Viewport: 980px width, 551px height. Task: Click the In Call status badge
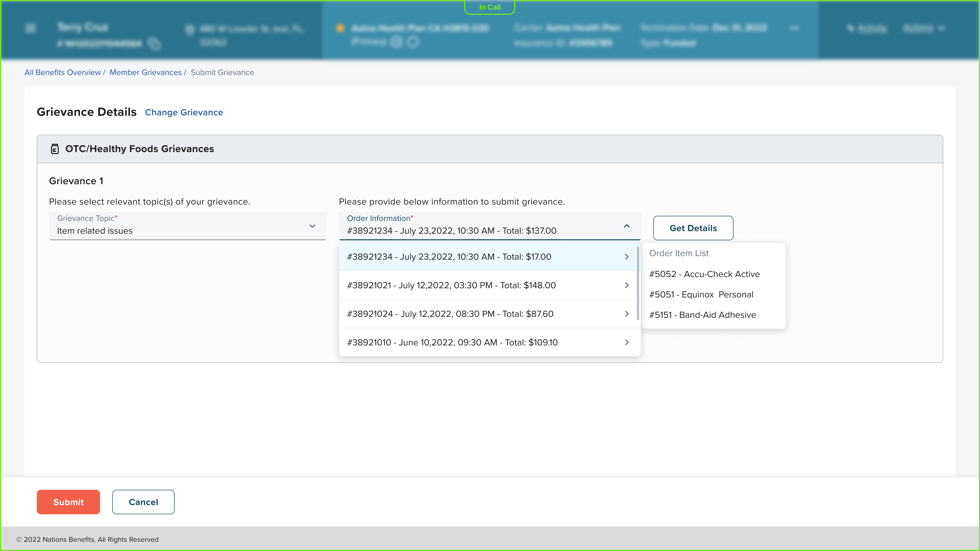490,7
